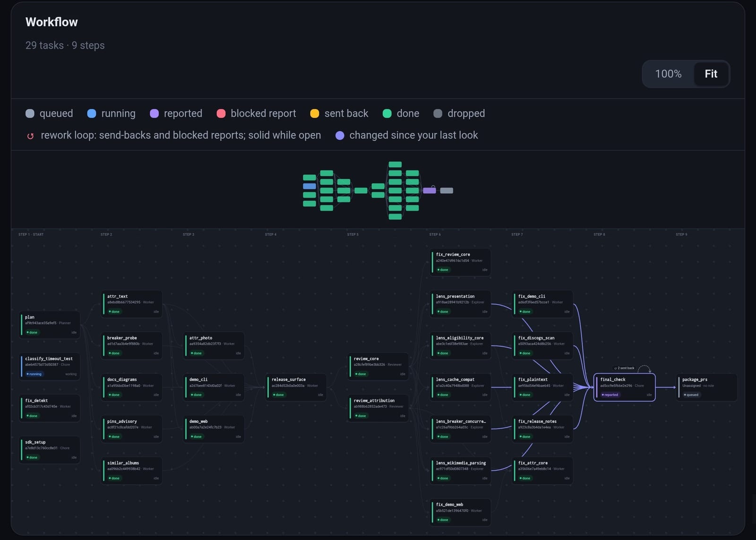Click the "changed since your last look" dot
Image resolution: width=756 pixels, height=540 pixels.
click(x=340, y=136)
